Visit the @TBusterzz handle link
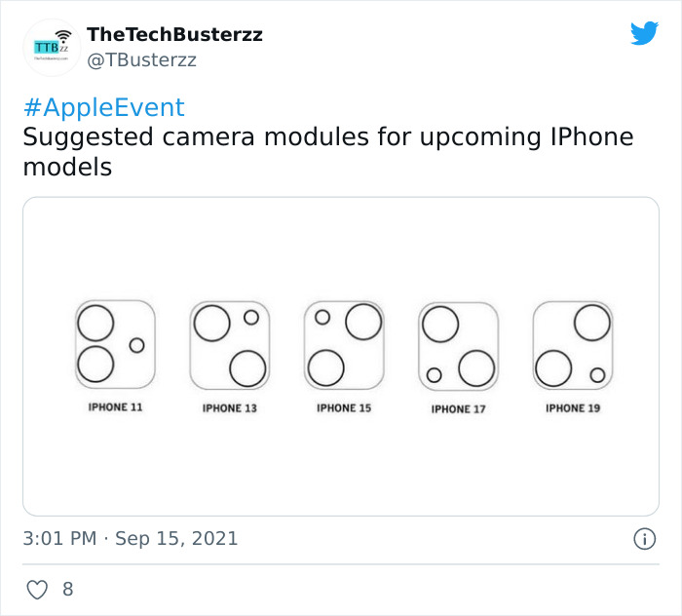Screen dimensions: 682x616 pyautogui.click(x=142, y=59)
